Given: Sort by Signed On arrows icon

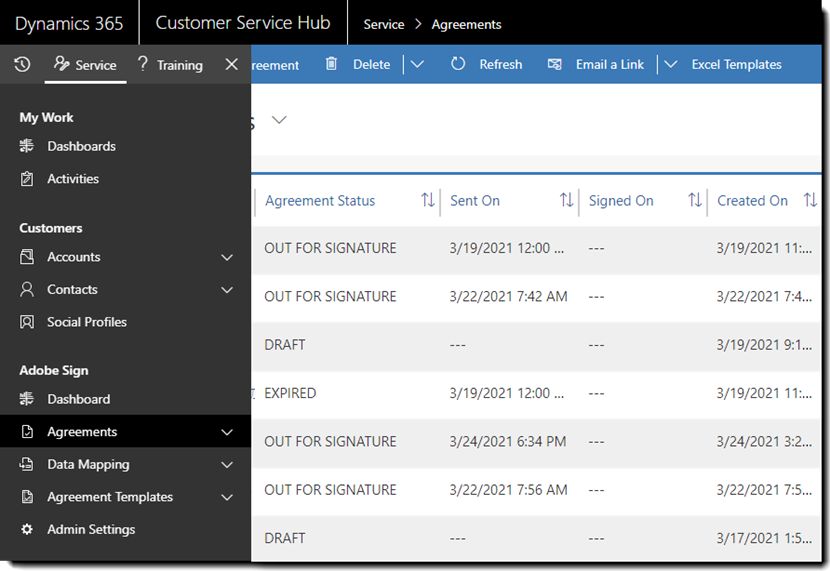Looking at the screenshot, I should tap(694, 200).
